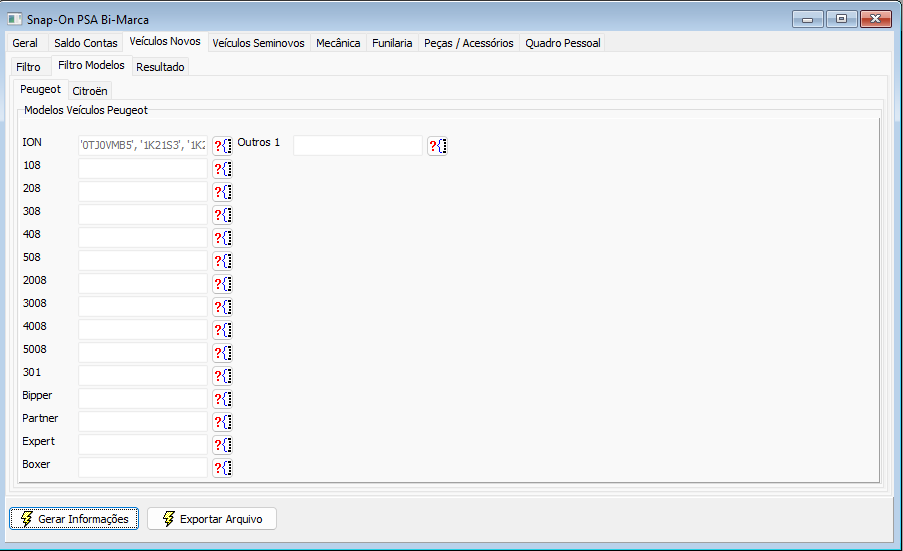Open the query lookup icon for 508

[x=222, y=261]
